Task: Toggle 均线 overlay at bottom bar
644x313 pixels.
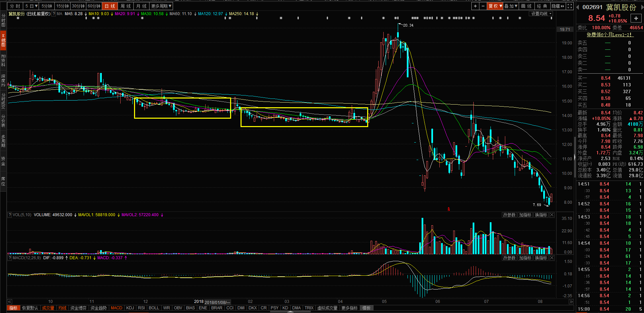Action: pos(62,308)
